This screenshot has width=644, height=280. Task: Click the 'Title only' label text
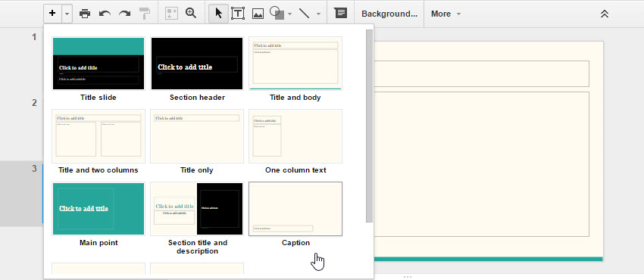pyautogui.click(x=197, y=170)
